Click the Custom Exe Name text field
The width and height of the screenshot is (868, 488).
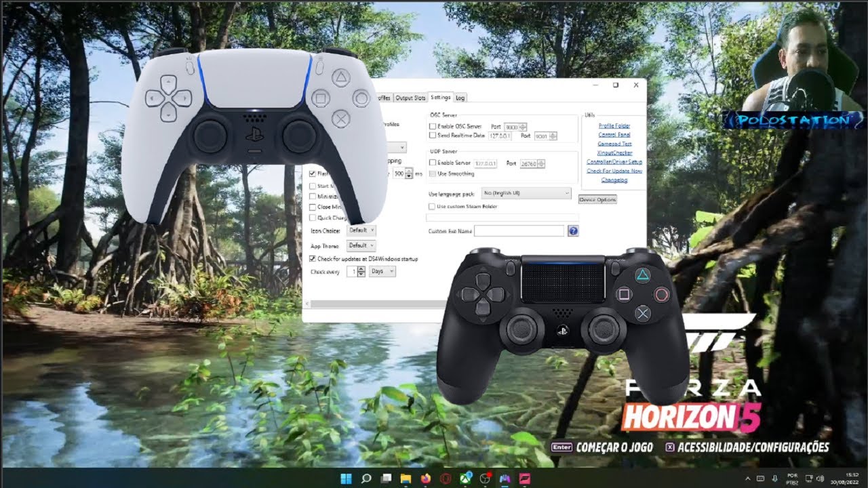click(519, 231)
